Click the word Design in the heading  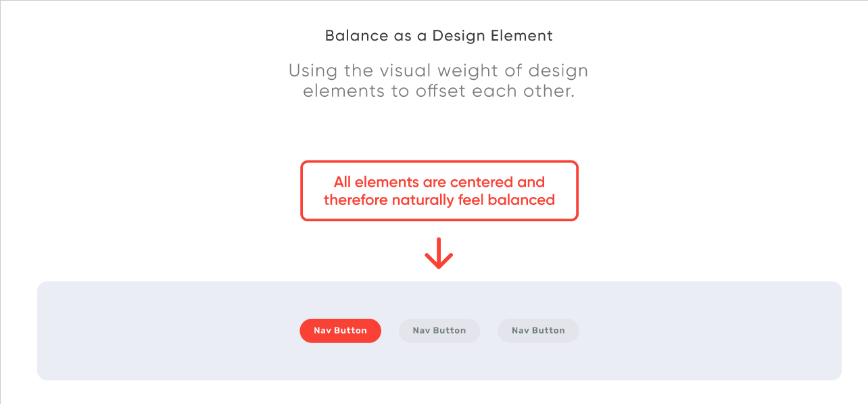click(458, 37)
